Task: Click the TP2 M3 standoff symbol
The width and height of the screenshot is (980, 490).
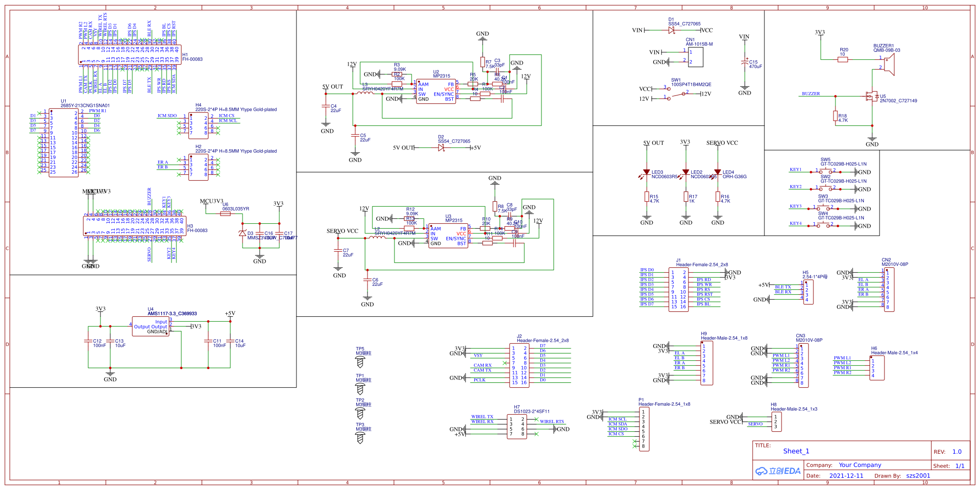Action: (x=360, y=413)
